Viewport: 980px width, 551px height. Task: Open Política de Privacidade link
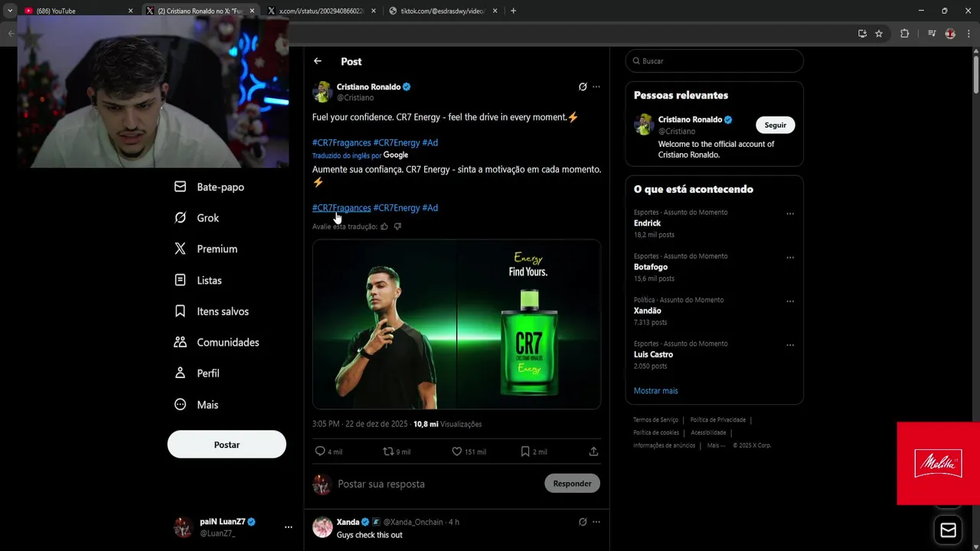pos(717,420)
